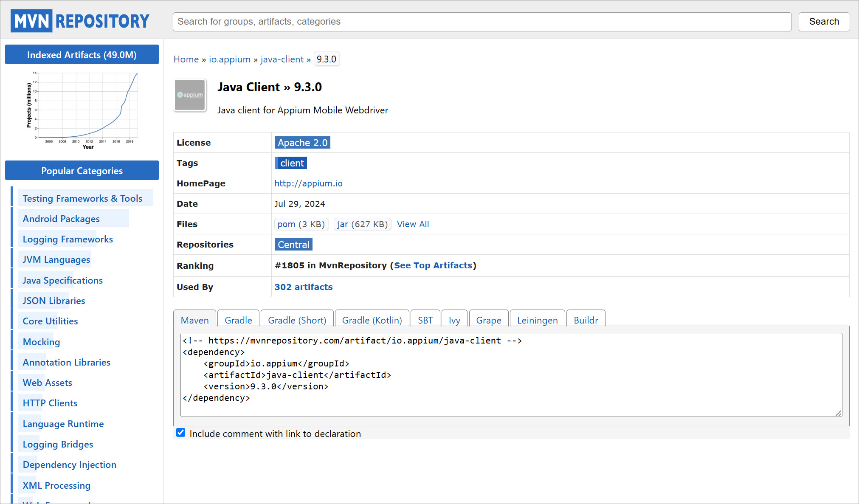Open Language Runtime category
859x504 pixels.
(x=63, y=424)
